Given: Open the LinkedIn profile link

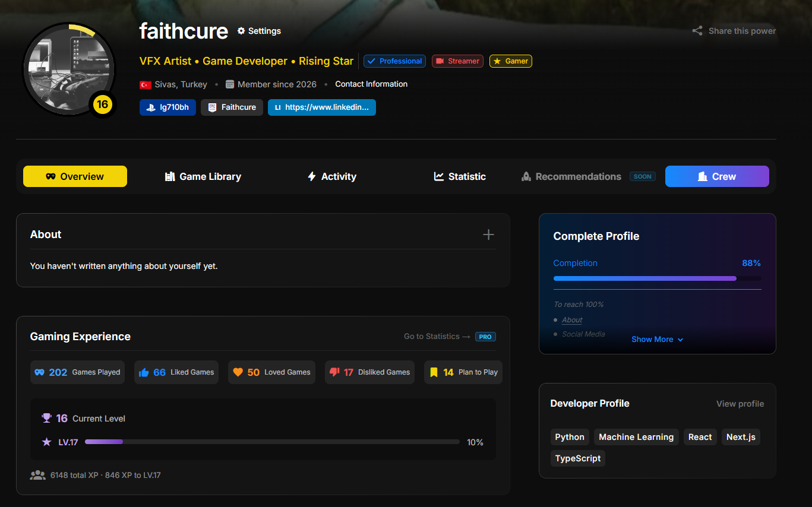Looking at the screenshot, I should pos(322,107).
